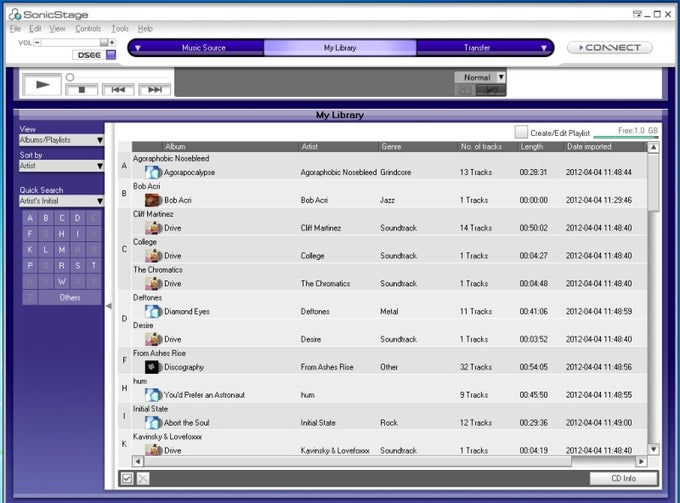Click the select-all checkmark icon
This screenshot has height=503, width=680.
(127, 478)
